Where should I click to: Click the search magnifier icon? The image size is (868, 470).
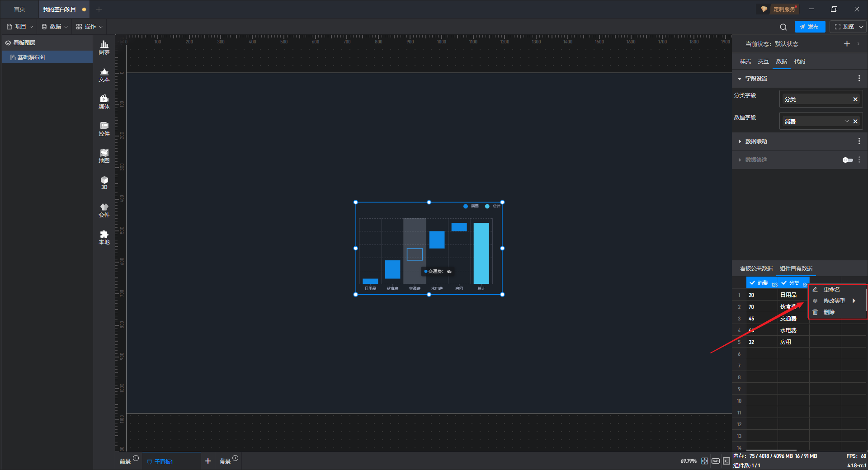783,27
